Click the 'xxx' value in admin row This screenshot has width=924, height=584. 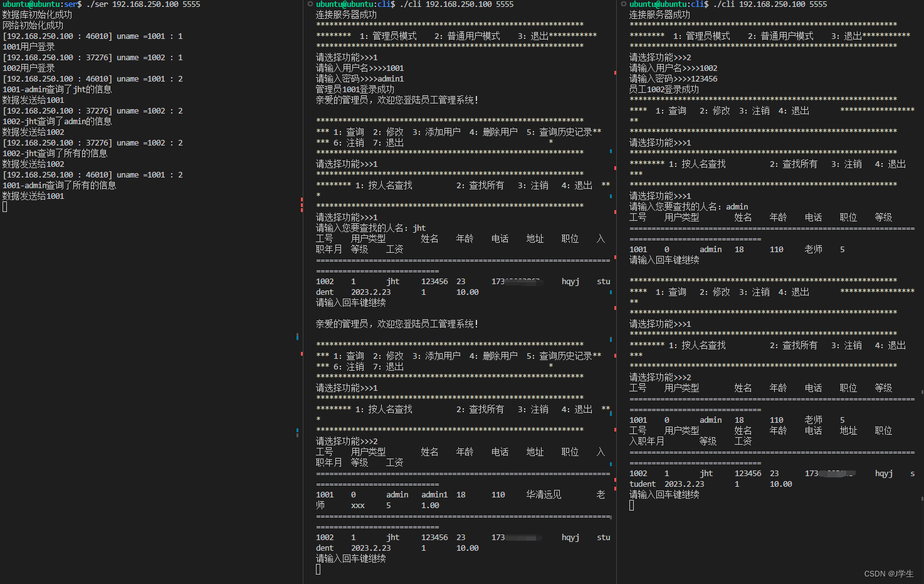[x=357, y=506]
